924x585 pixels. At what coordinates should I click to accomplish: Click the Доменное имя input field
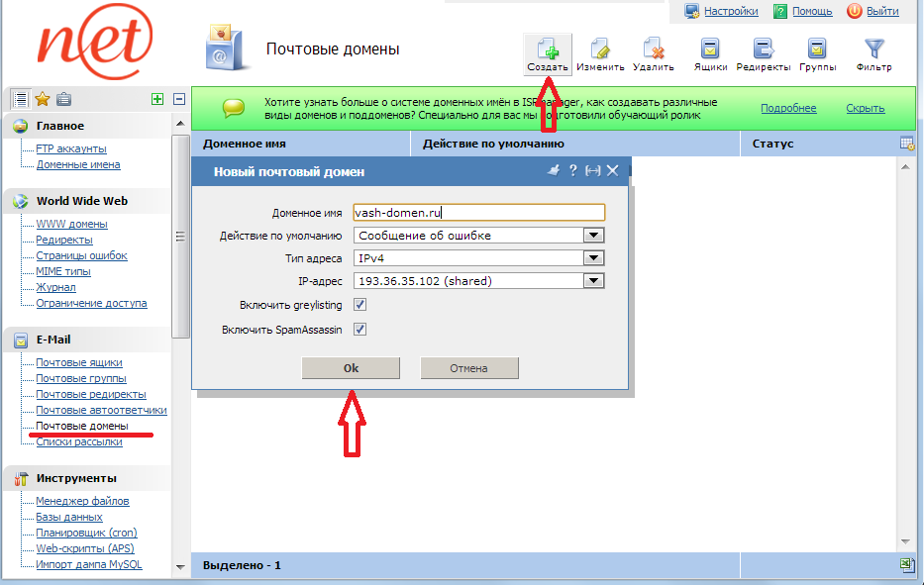[478, 213]
